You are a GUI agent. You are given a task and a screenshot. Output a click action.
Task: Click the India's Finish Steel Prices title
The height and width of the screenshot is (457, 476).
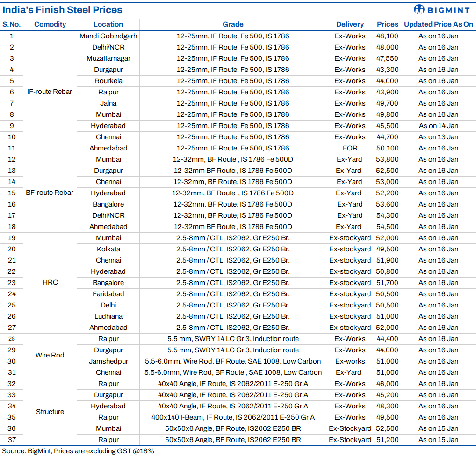tap(62, 10)
